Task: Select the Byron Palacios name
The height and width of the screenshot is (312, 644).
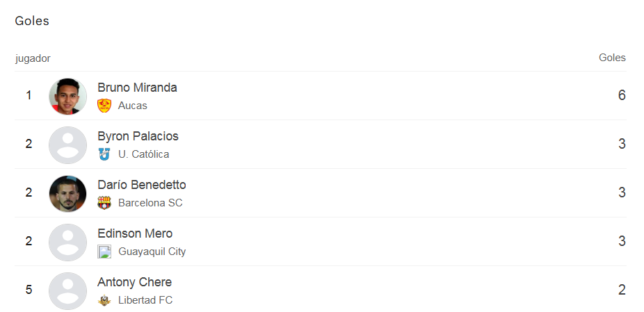Action: [138, 136]
